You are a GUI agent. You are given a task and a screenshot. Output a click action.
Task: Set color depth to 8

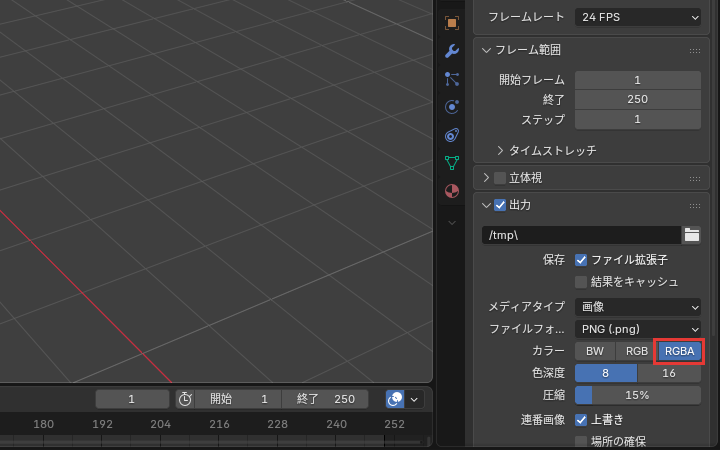tap(606, 373)
